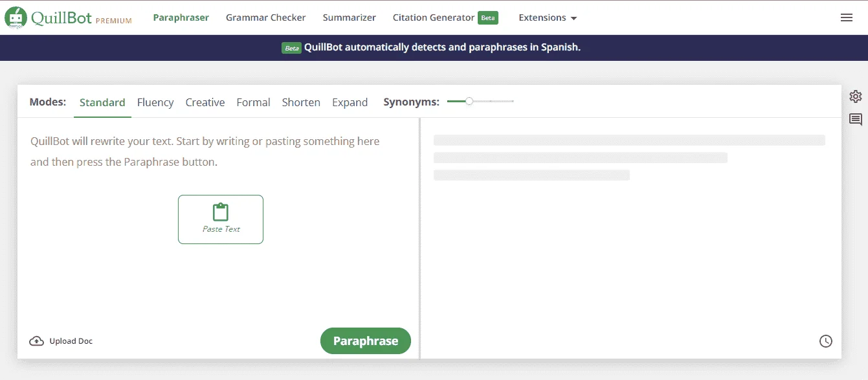Switch to Expand mode
The width and height of the screenshot is (868, 380).
tap(350, 102)
